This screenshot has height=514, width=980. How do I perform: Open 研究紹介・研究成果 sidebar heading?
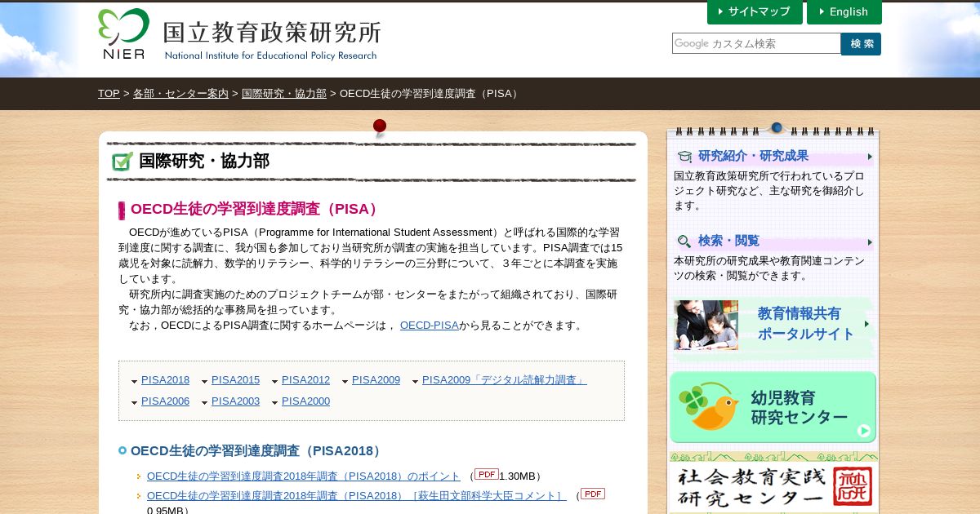coord(753,156)
